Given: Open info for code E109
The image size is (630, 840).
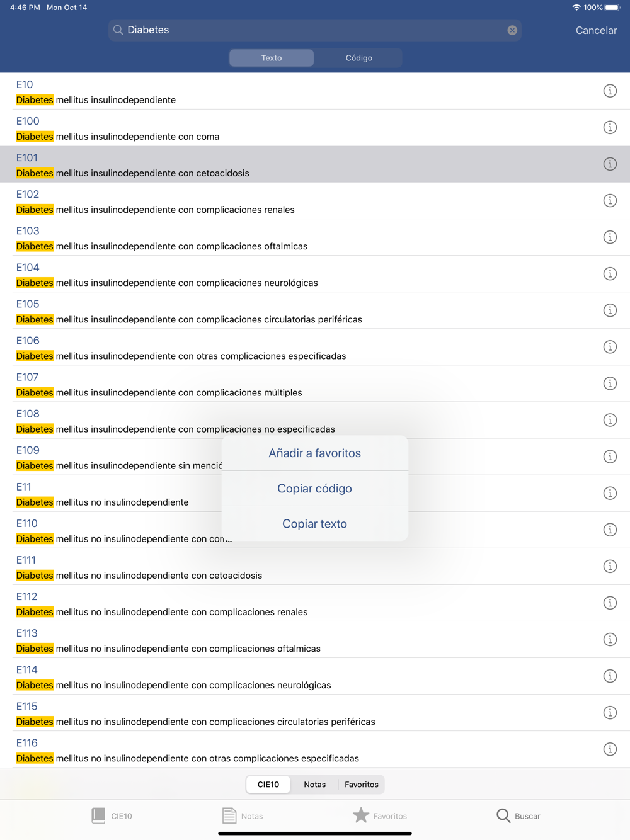Looking at the screenshot, I should coord(610,457).
